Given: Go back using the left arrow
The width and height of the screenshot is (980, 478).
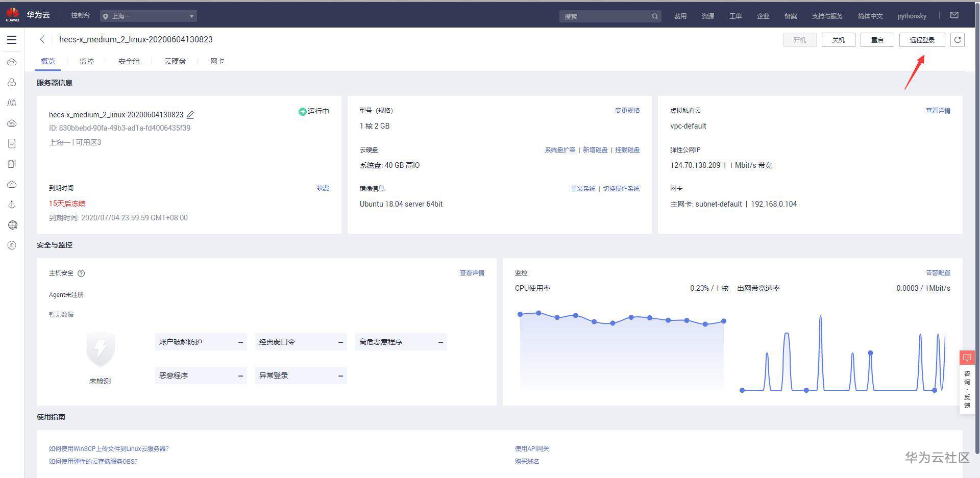Looking at the screenshot, I should click(x=42, y=39).
